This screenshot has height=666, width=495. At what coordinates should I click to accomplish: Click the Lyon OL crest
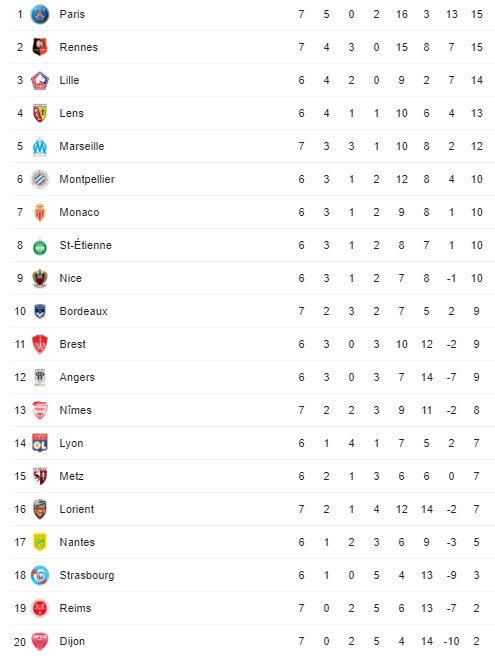tap(40, 443)
